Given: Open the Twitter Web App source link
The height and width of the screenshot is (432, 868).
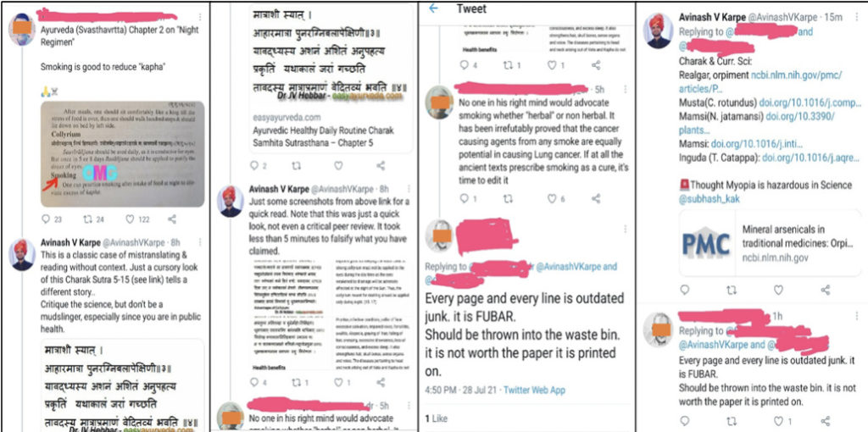Looking at the screenshot, I should (x=534, y=390).
